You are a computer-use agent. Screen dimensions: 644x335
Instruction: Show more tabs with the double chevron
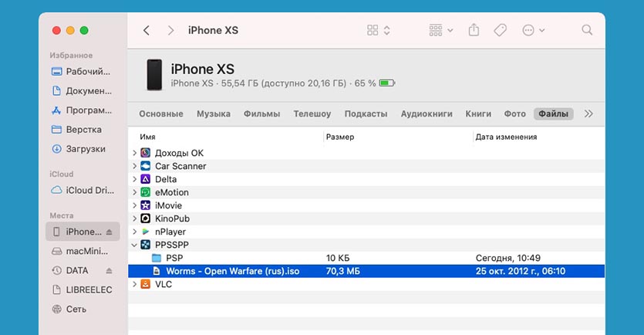(588, 114)
